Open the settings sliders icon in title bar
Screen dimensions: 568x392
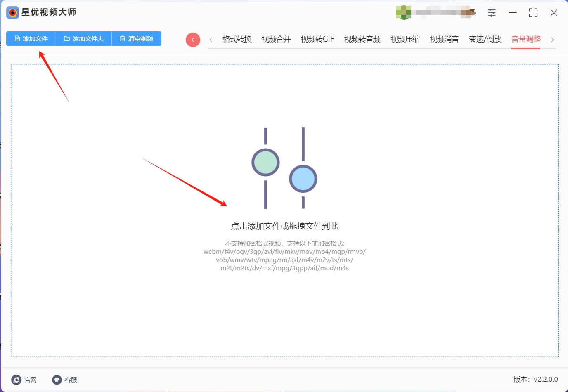(x=492, y=13)
